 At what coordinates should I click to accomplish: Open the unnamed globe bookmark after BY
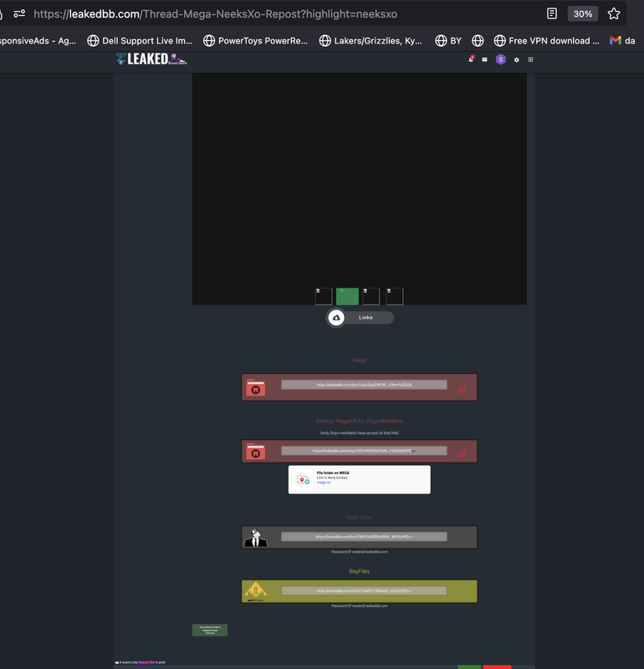coord(478,41)
